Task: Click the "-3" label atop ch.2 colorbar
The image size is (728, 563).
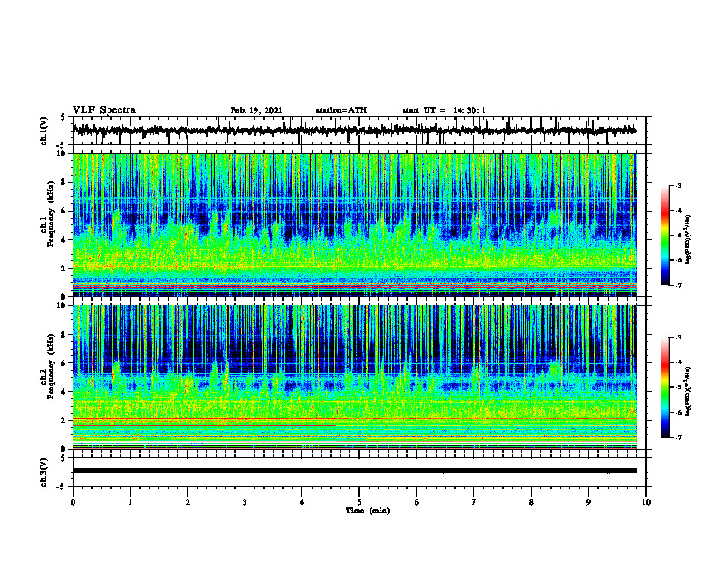Action: click(x=679, y=338)
